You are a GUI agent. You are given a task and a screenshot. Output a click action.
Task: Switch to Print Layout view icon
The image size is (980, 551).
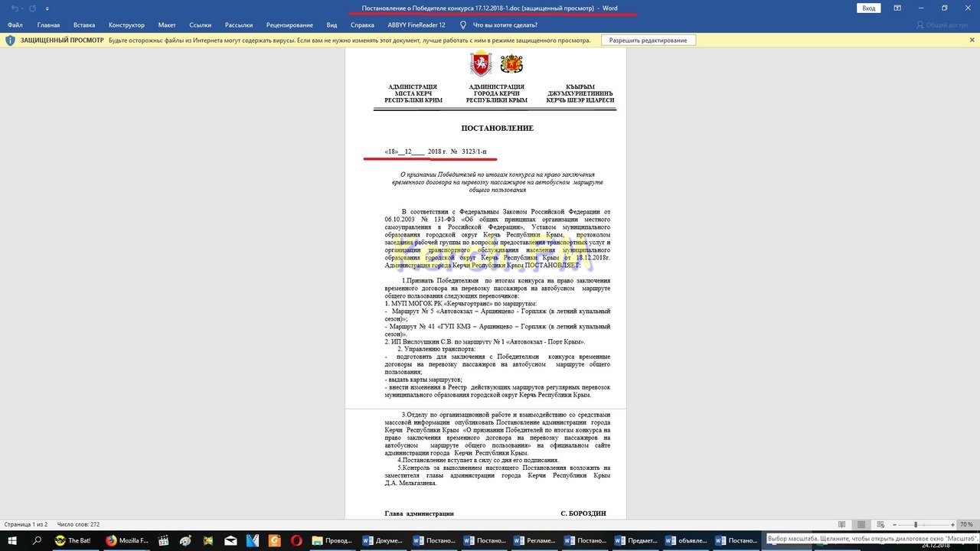pos(861,524)
